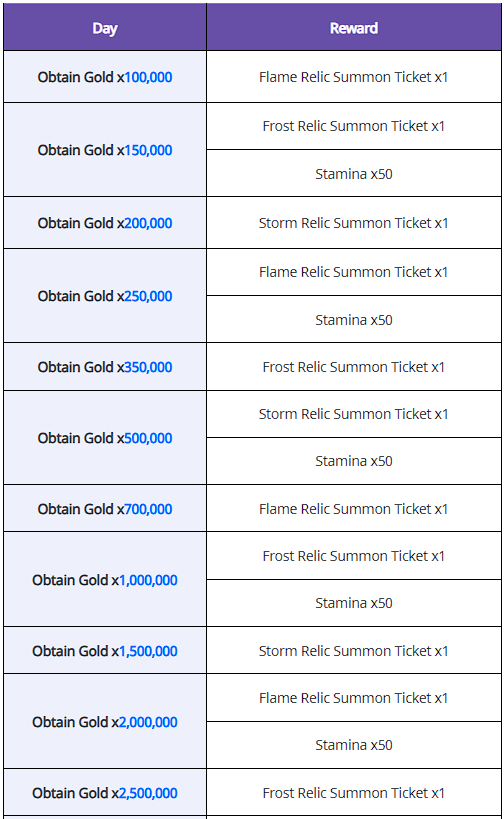Select the Obtain Gold x700,000 cell

tap(105, 509)
